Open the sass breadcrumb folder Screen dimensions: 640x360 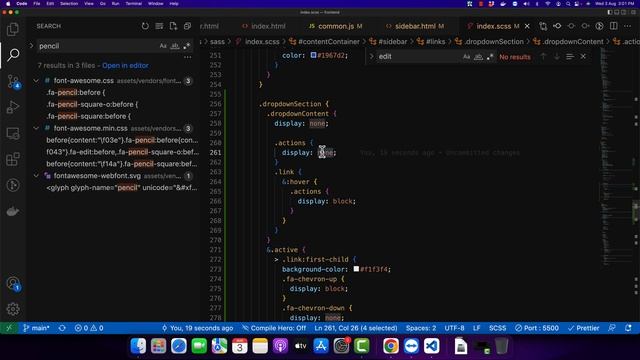coord(217,42)
